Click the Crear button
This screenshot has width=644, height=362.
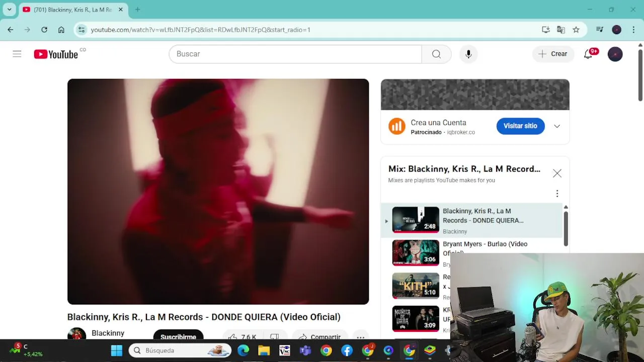point(553,54)
